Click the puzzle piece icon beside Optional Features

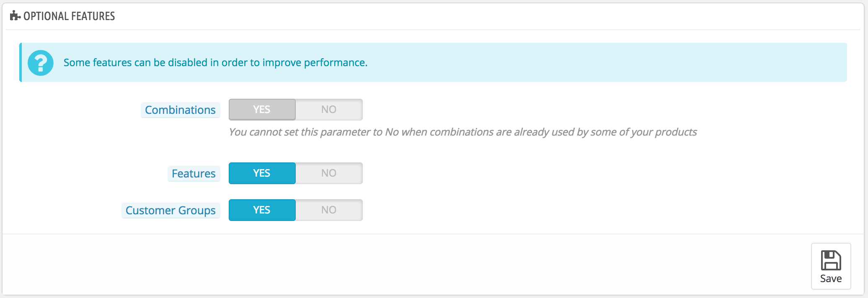point(15,16)
